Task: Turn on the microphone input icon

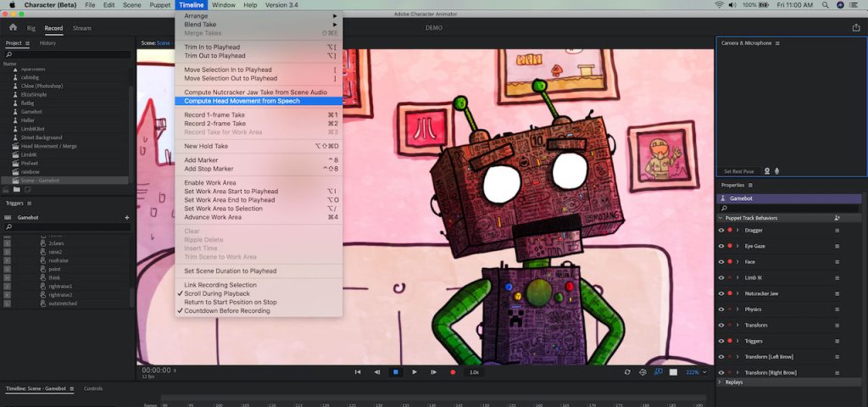Action: point(776,171)
